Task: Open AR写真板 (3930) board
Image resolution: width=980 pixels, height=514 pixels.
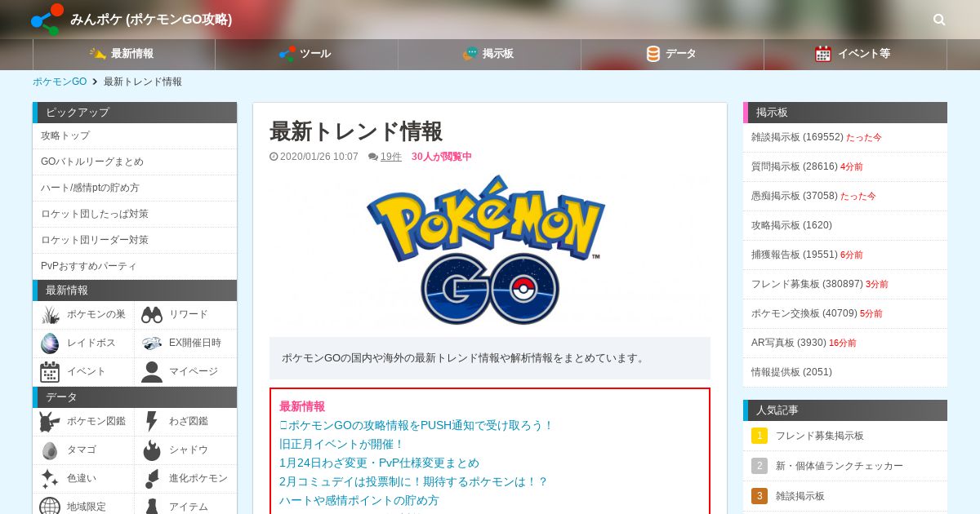Action: coord(845,343)
